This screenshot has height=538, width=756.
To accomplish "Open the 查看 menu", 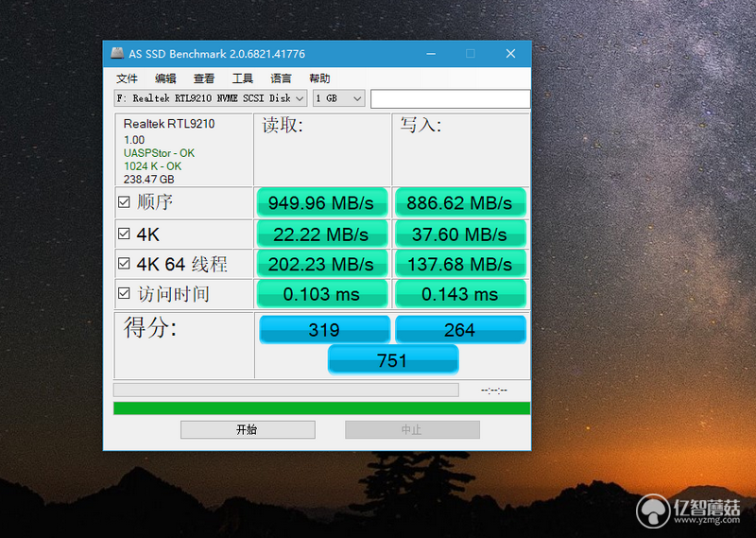I will 204,78.
